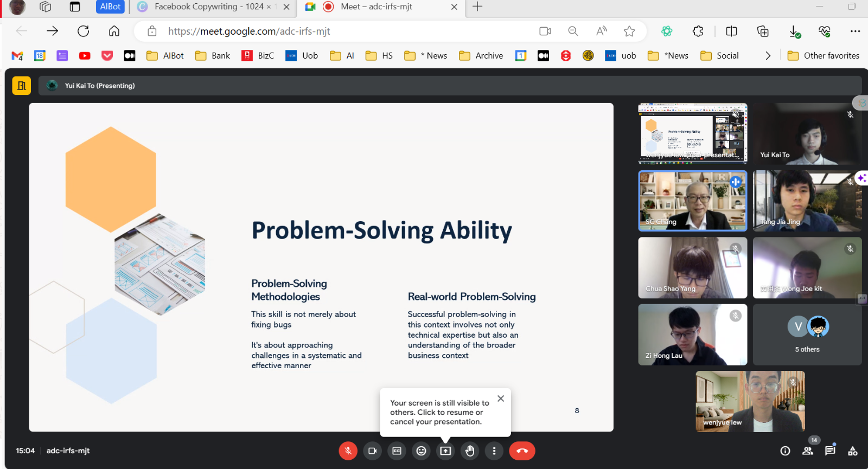Image resolution: width=868 pixels, height=469 pixels.
Task: Toggle the camera in Meet controls
Action: [x=373, y=451]
